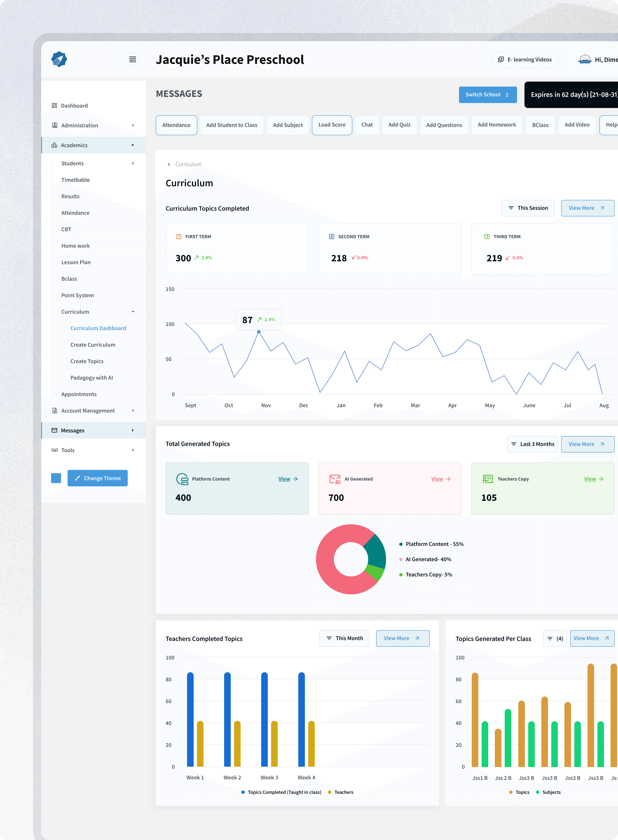This screenshot has height=840, width=618.
Task: Click the back chevron beside Curriculum breadcrumb
Action: [x=169, y=164]
